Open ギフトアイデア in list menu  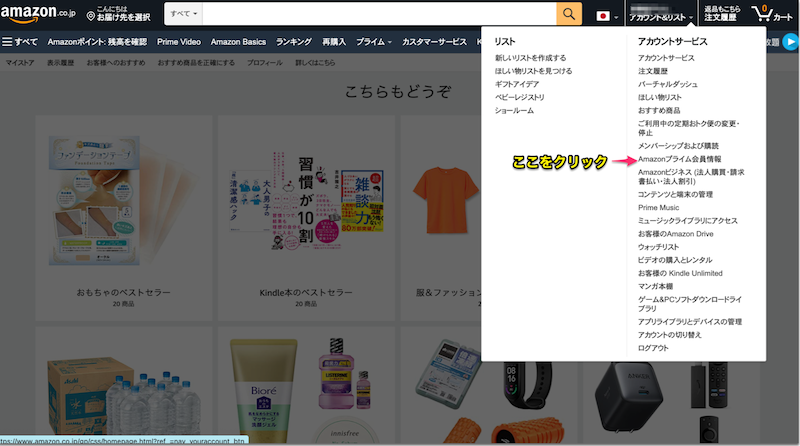click(517, 84)
